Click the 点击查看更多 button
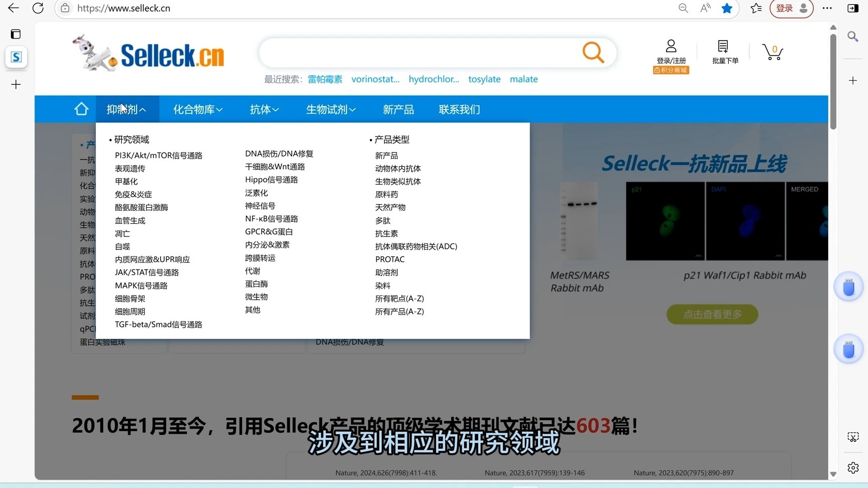Image resolution: width=868 pixels, height=488 pixels. coord(712,314)
